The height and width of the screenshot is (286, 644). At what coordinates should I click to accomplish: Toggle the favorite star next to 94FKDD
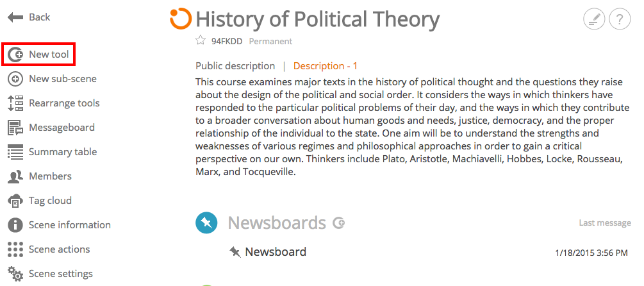click(201, 40)
